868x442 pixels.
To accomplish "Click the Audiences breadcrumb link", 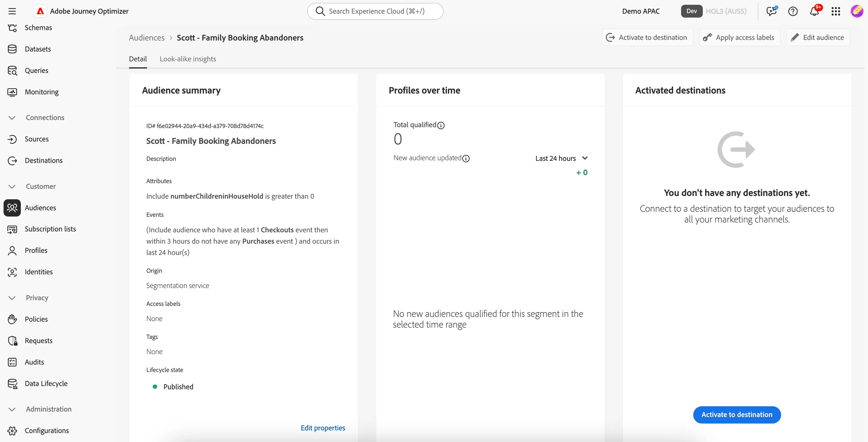I will coord(146,38).
